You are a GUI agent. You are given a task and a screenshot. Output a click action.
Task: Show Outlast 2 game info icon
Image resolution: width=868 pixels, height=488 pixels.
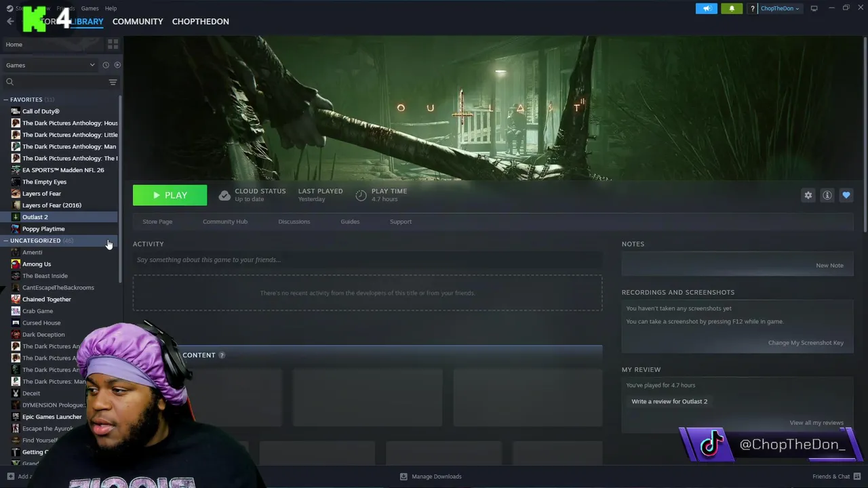(x=827, y=195)
